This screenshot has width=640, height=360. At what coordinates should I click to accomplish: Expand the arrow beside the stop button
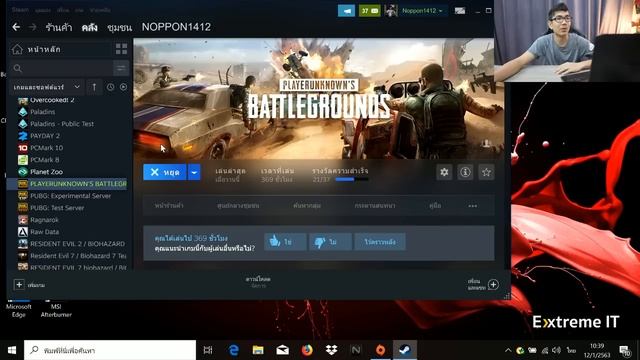coord(194,172)
